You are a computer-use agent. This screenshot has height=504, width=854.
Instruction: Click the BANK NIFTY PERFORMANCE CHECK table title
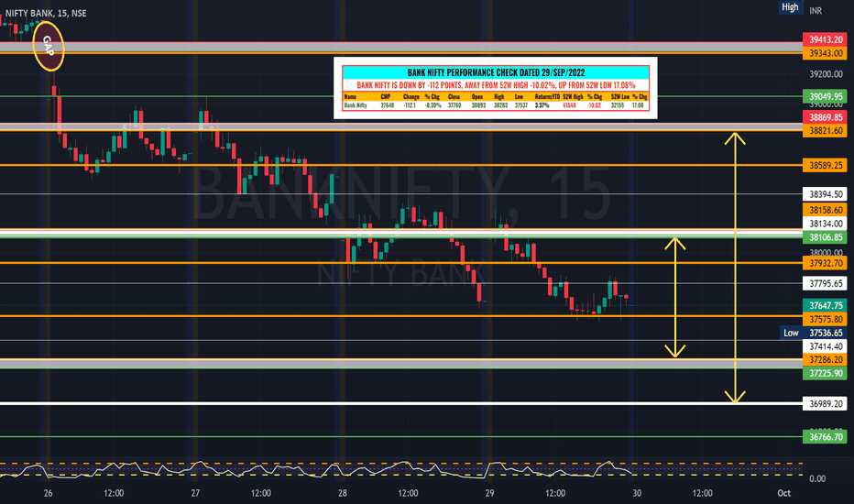(x=496, y=72)
